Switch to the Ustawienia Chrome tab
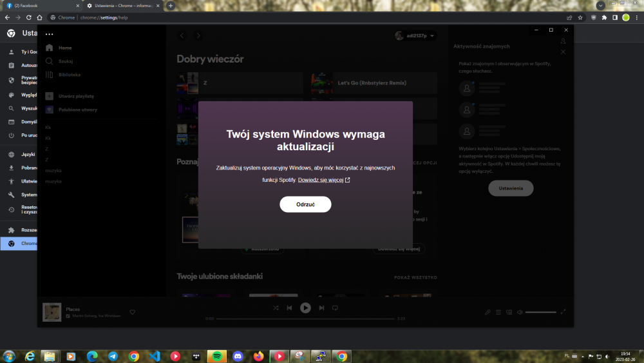644x363 pixels. [x=122, y=6]
